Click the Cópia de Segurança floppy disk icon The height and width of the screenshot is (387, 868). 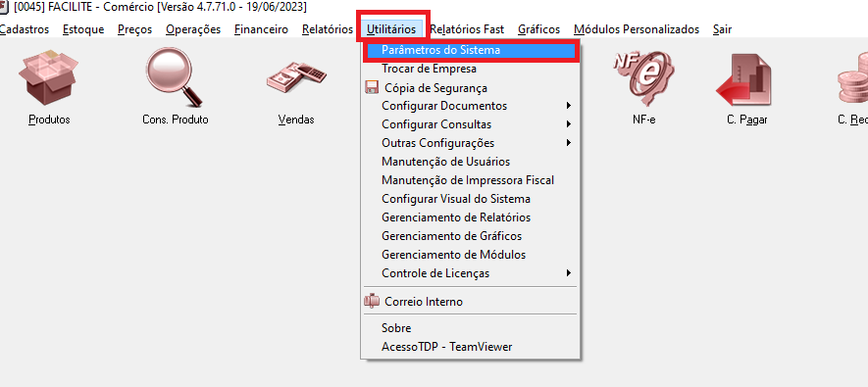(x=372, y=87)
